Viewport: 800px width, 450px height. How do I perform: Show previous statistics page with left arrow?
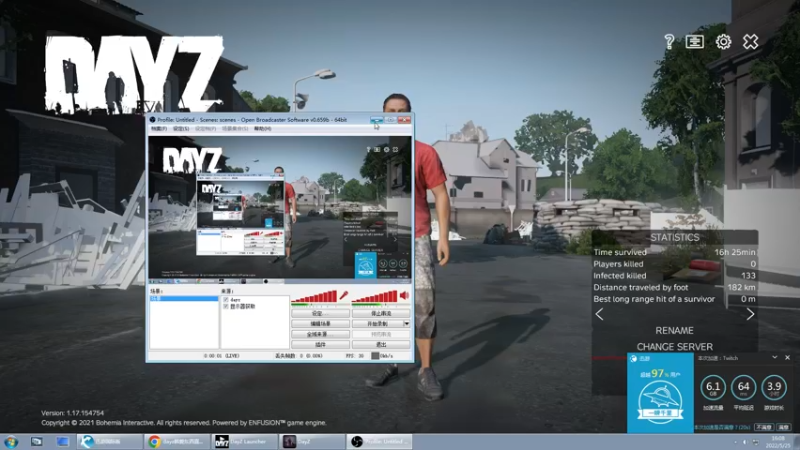(x=599, y=314)
